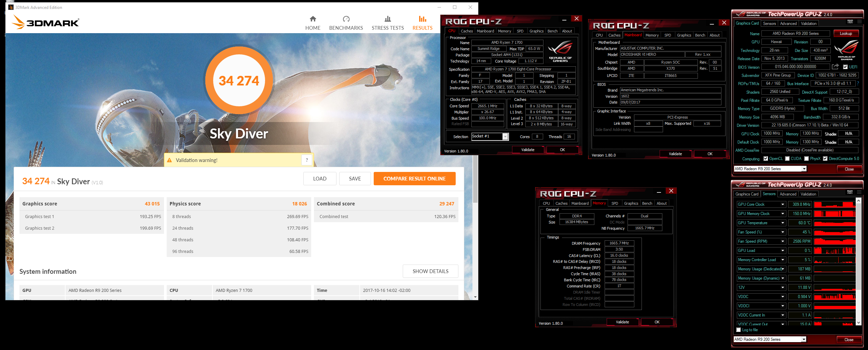Click Lookup button in GPU-Z
The width and height of the screenshot is (868, 350).
pyautogui.click(x=846, y=33)
